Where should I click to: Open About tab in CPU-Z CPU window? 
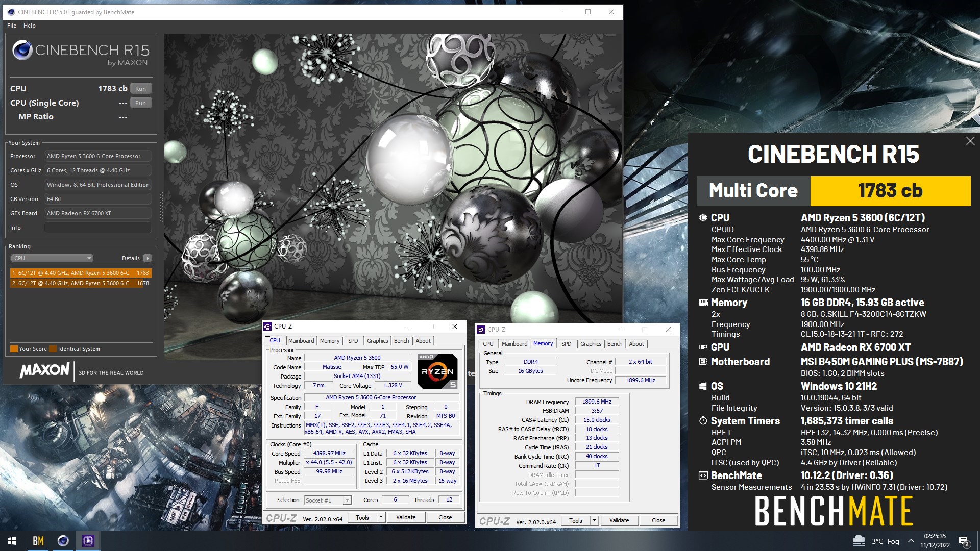coord(423,341)
